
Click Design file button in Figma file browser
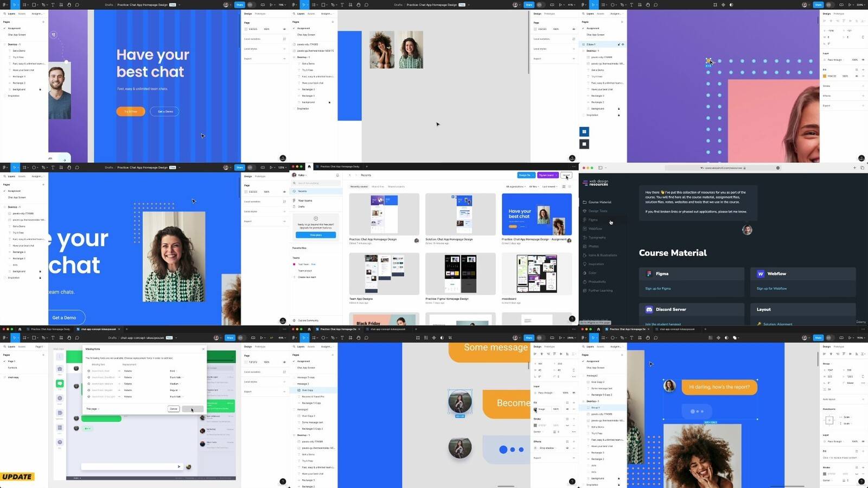[525, 175]
